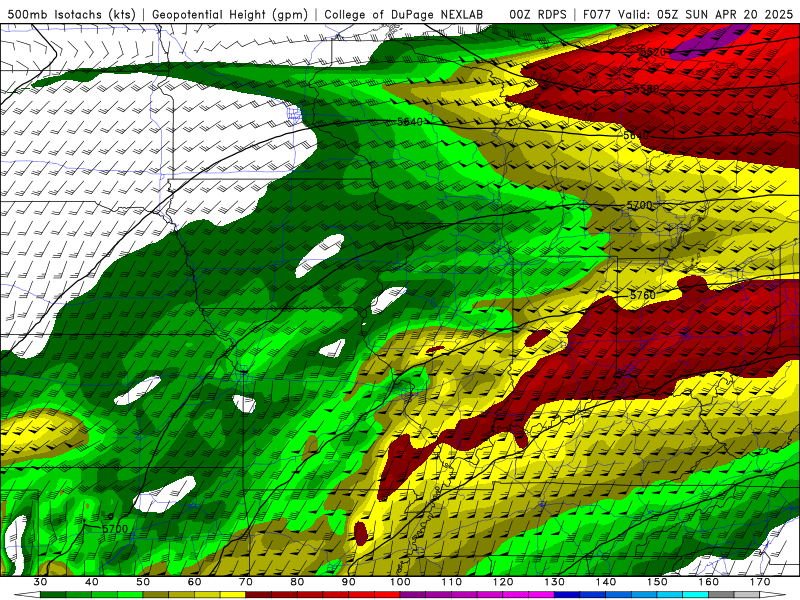Click the legend value 90

[348, 582]
